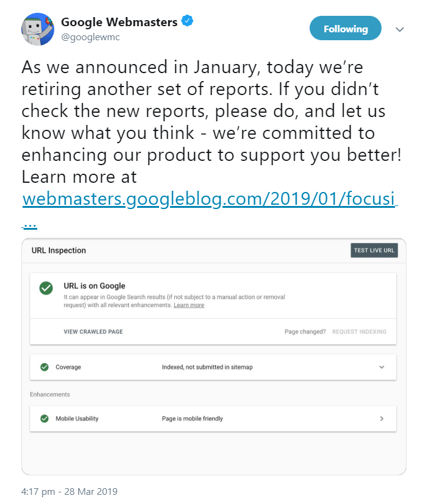Expand the Coverage row dropdown chevron
Screen dimensions: 423x504
point(382,367)
